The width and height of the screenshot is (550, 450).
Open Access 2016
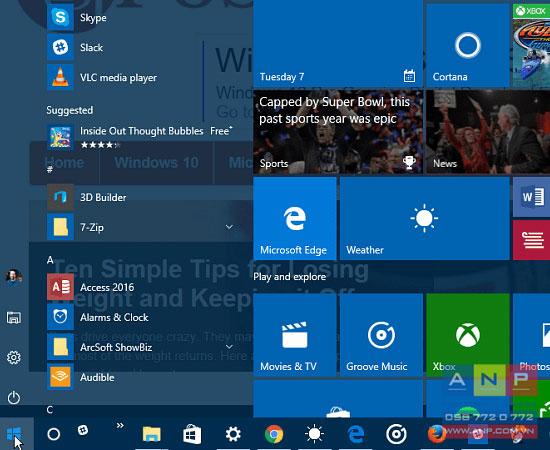(140, 287)
